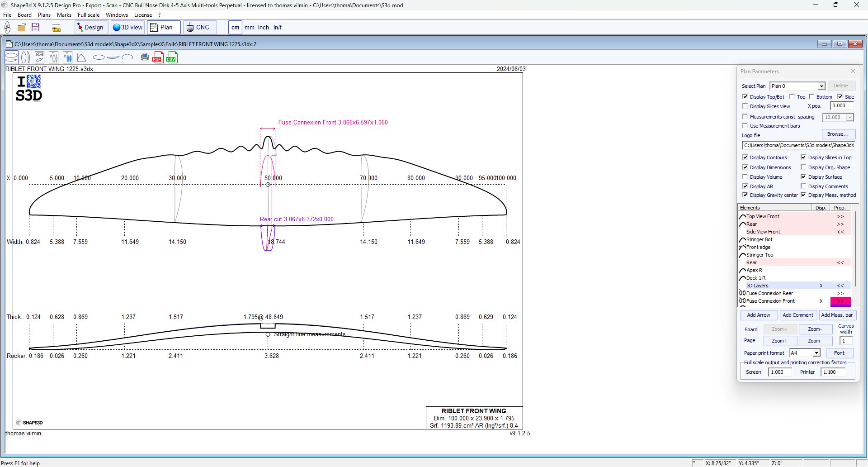Select the blue-filled slices plan icon
Screen dimensions: 868x467
(x=68, y=57)
